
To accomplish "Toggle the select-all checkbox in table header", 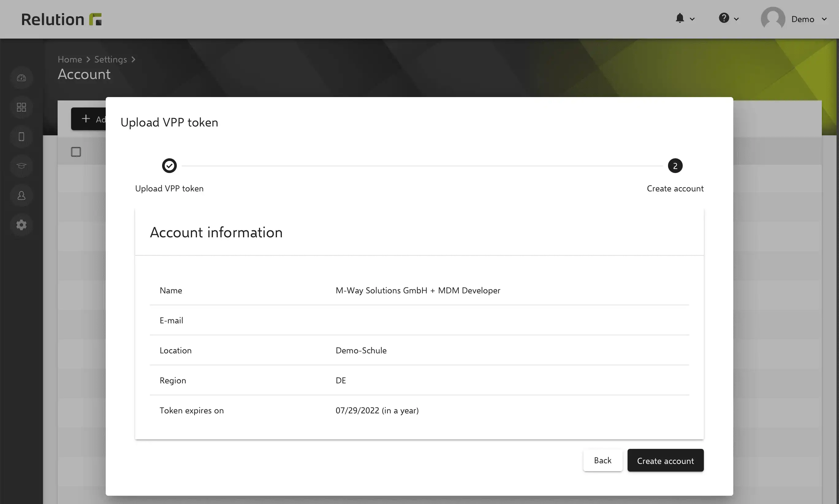I will point(76,152).
